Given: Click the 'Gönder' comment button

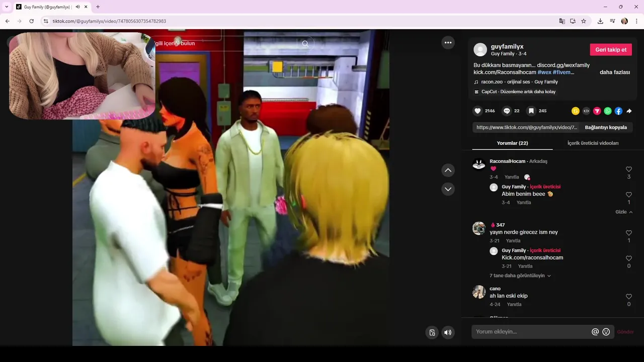Looking at the screenshot, I should [x=625, y=332].
